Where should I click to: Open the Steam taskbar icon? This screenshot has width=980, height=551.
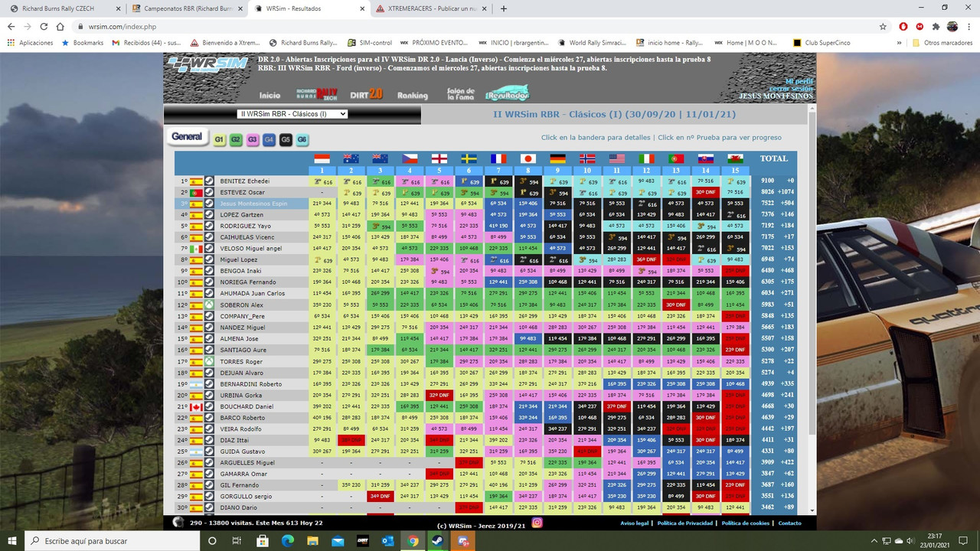(x=438, y=541)
